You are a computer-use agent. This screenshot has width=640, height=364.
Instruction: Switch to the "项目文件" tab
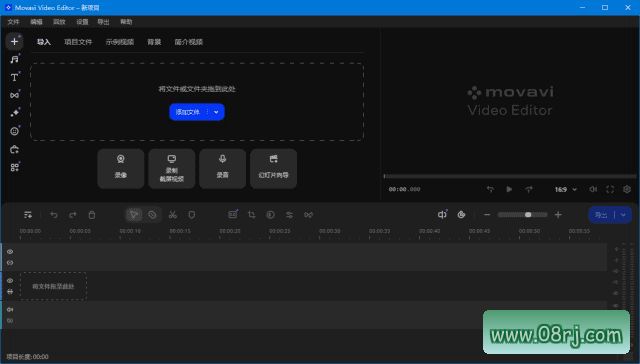tap(78, 42)
